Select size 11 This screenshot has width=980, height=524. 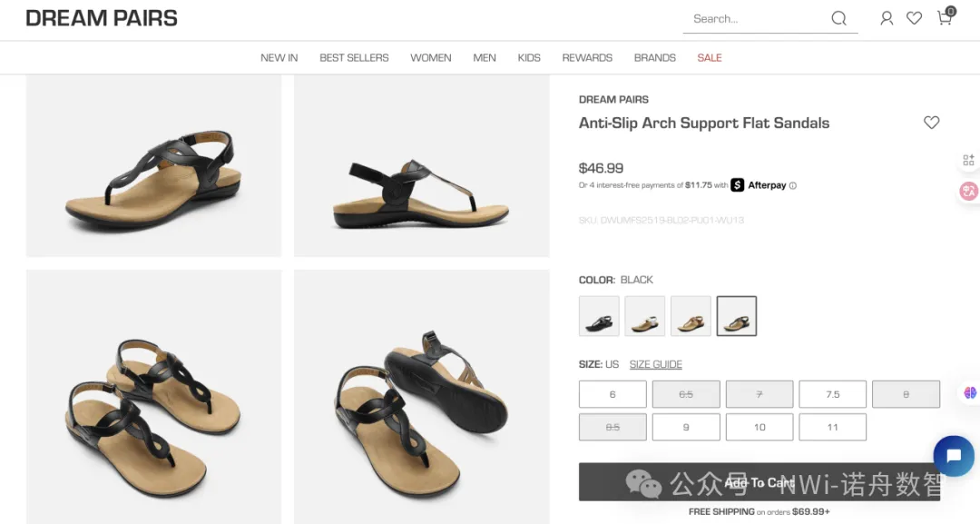pyautogui.click(x=832, y=427)
